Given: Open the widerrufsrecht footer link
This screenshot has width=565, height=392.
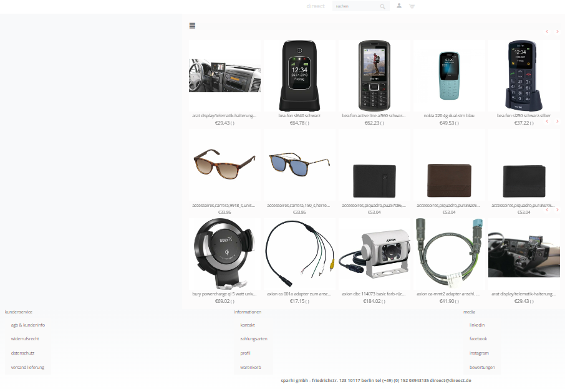Looking at the screenshot, I should point(25,339).
